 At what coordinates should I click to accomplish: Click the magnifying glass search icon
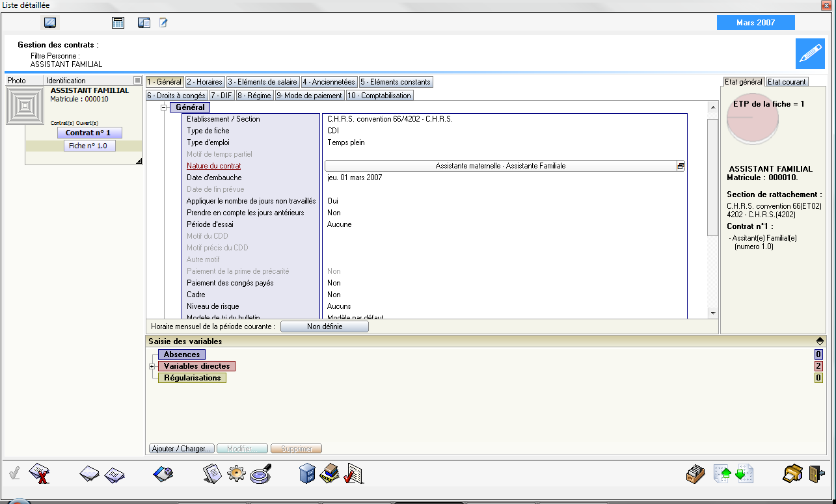coord(261,474)
